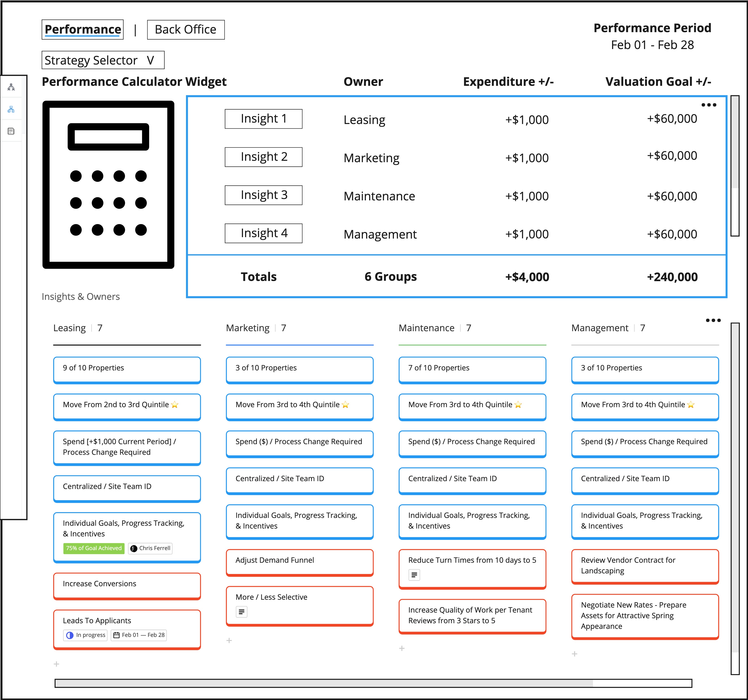Open three-dots menu above Management column
Image resolution: width=748 pixels, height=700 pixels.
[713, 321]
